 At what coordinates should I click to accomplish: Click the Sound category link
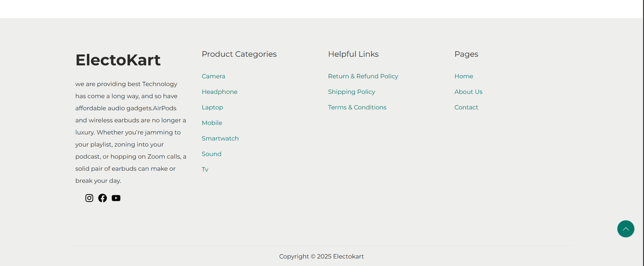211,154
